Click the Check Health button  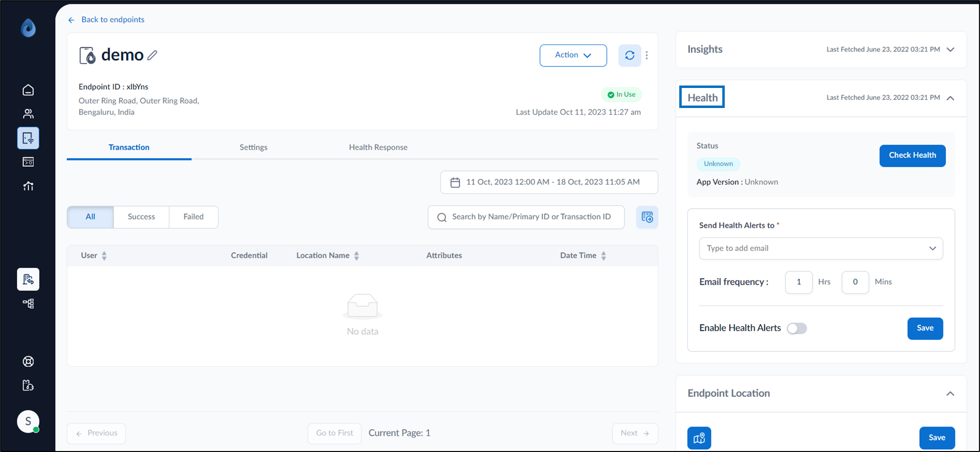[913, 155]
